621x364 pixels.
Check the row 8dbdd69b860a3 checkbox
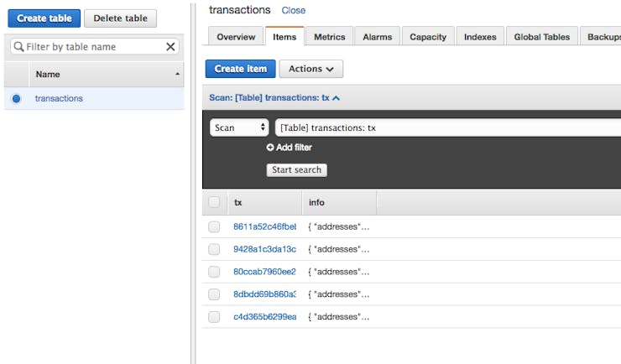214,294
